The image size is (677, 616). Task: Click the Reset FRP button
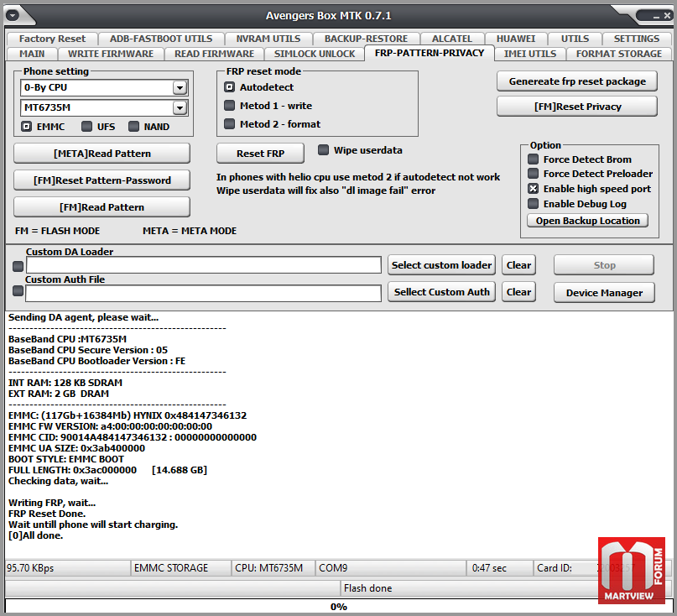click(260, 154)
